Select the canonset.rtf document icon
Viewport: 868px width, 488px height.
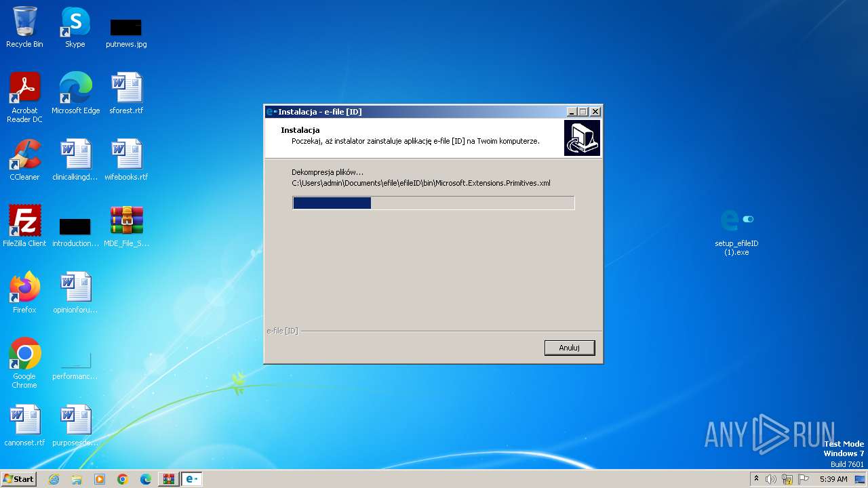tap(24, 426)
